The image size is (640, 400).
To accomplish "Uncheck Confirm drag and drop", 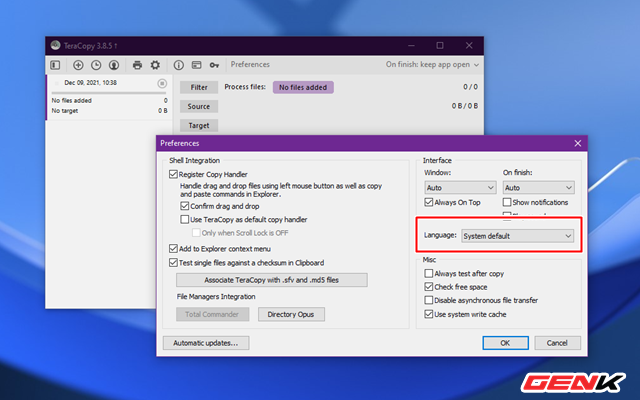I will tap(184, 206).
